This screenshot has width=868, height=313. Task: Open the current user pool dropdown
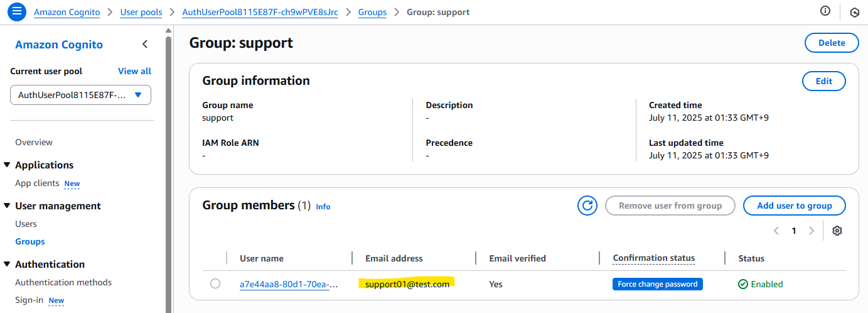pos(80,95)
